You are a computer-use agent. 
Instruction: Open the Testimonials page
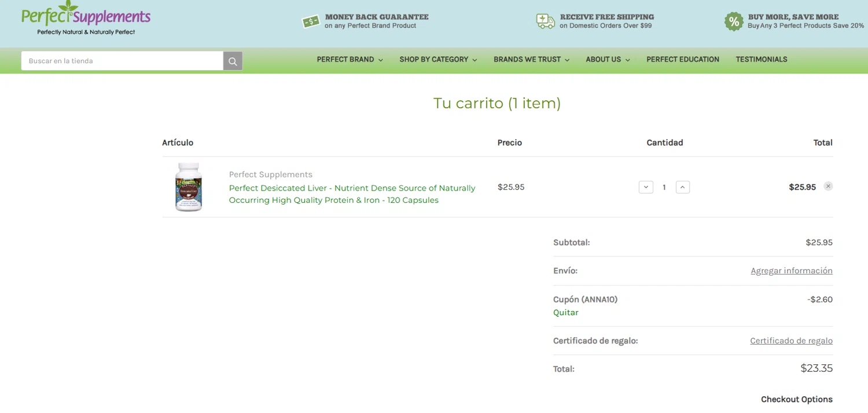pos(762,60)
